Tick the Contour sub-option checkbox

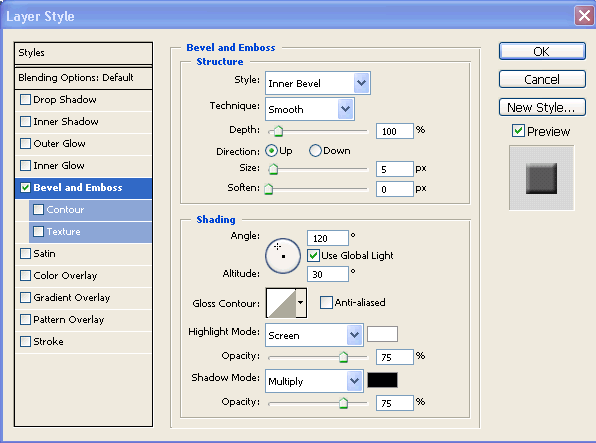(38, 210)
